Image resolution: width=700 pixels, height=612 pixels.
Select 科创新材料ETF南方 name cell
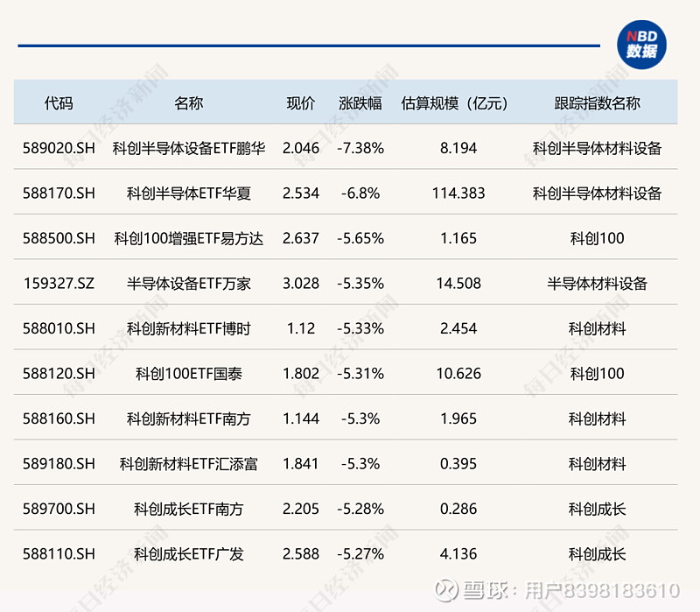click(x=188, y=419)
